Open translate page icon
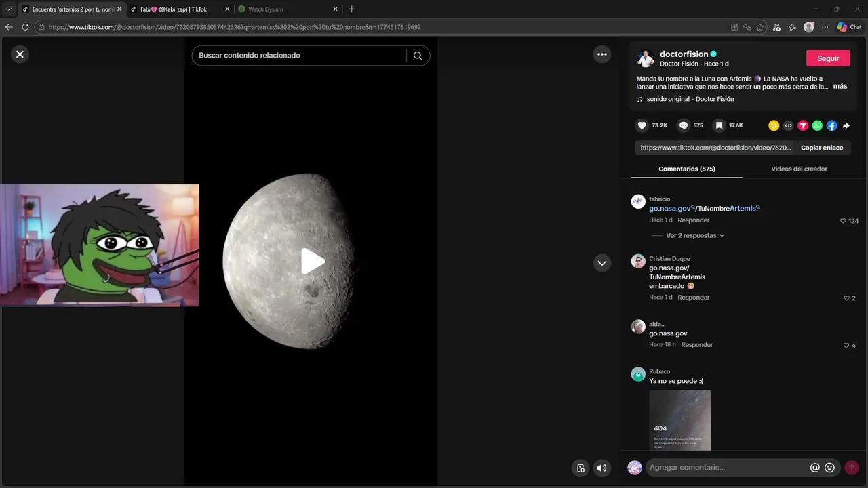The image size is (868, 488). pyautogui.click(x=747, y=27)
